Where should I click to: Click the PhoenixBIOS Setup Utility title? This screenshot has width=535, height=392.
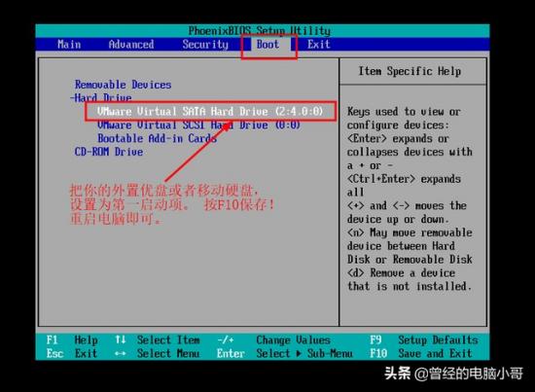[x=260, y=31]
